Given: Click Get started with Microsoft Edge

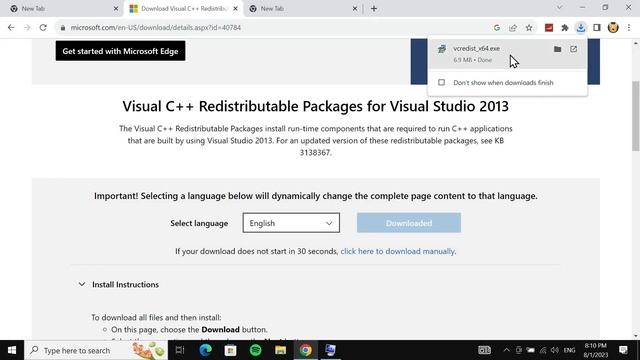Looking at the screenshot, I should pyautogui.click(x=120, y=51).
